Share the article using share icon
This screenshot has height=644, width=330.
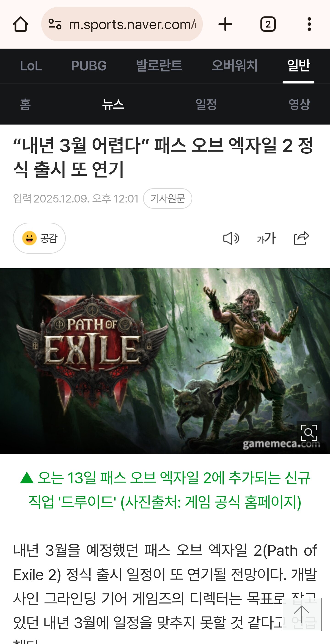click(x=302, y=238)
